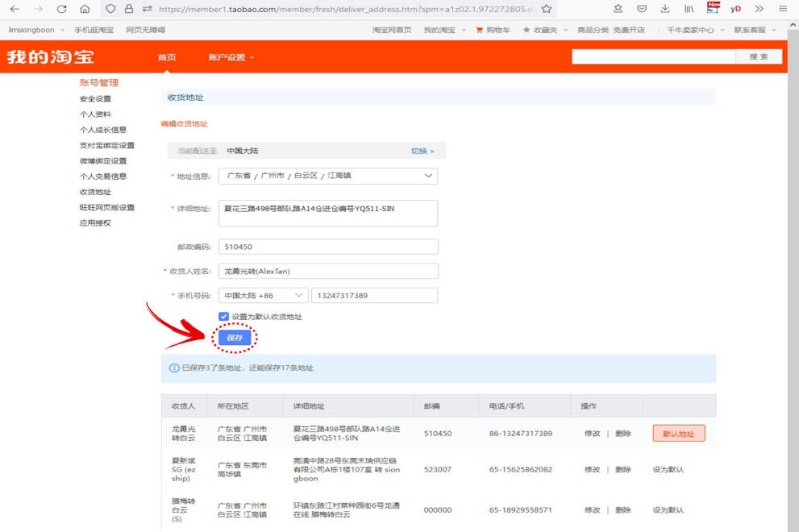Click the yD extension icon
This screenshot has height=532, width=799.
pyautogui.click(x=735, y=9)
